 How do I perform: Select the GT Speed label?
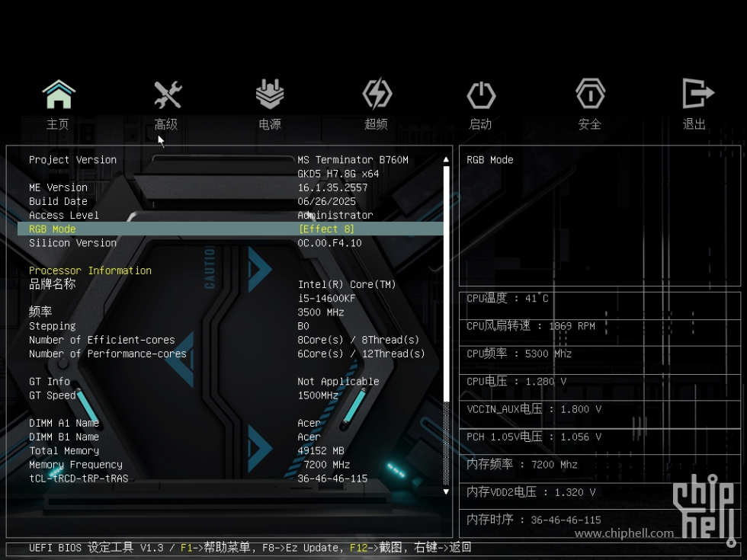pyautogui.click(x=53, y=395)
